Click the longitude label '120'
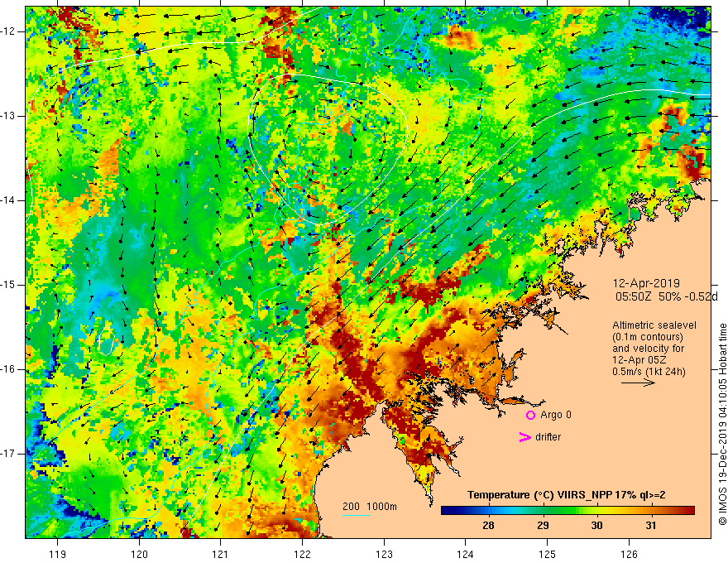 139,554
